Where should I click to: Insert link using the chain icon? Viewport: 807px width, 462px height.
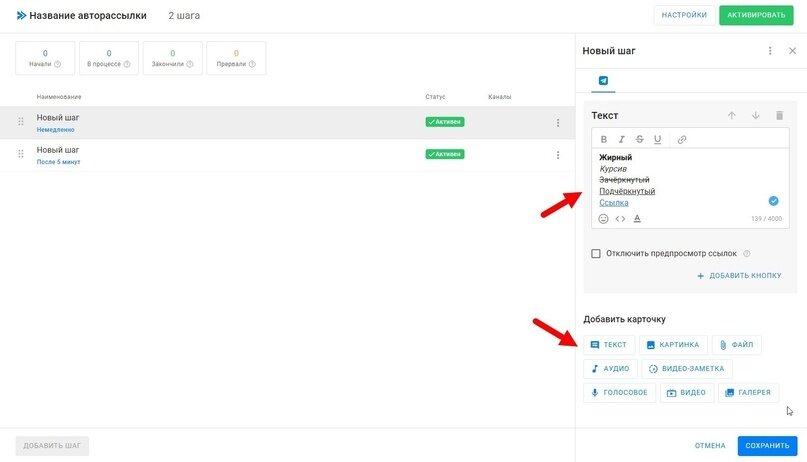(x=682, y=140)
